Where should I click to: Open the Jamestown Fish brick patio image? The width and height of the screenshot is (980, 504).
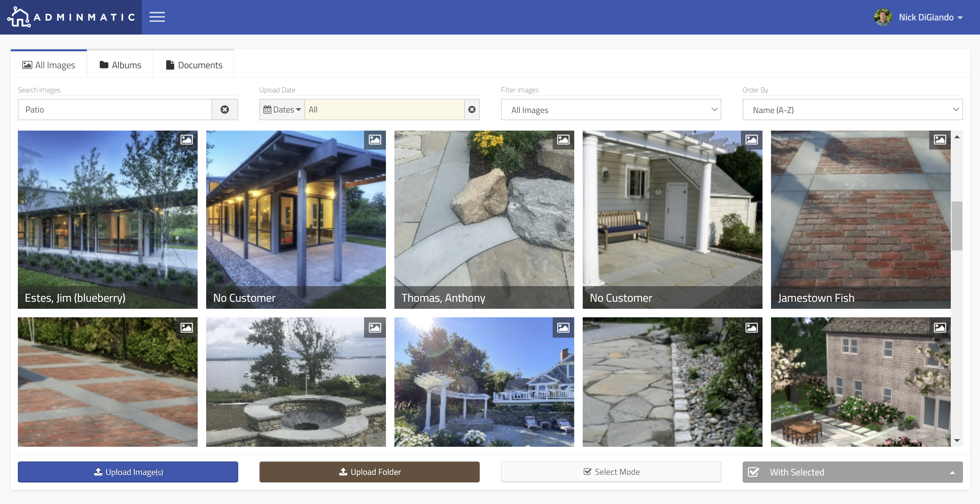pyautogui.click(x=861, y=220)
